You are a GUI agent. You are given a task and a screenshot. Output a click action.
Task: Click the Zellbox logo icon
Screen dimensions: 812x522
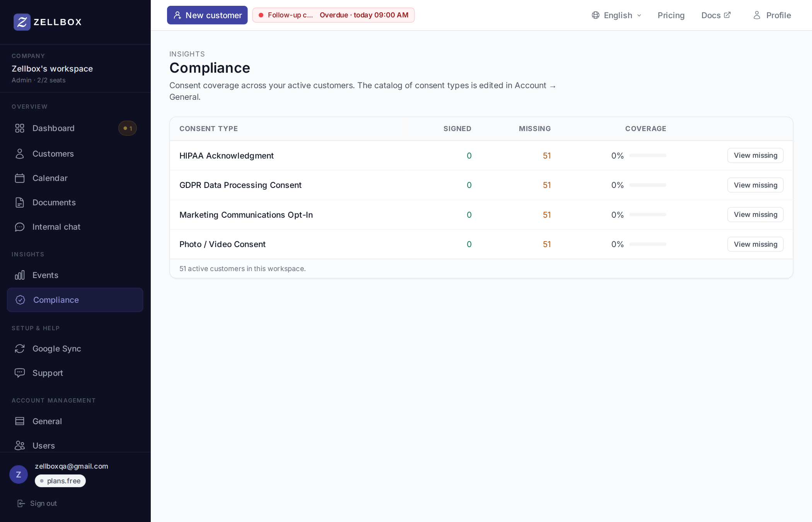pyautogui.click(x=22, y=22)
